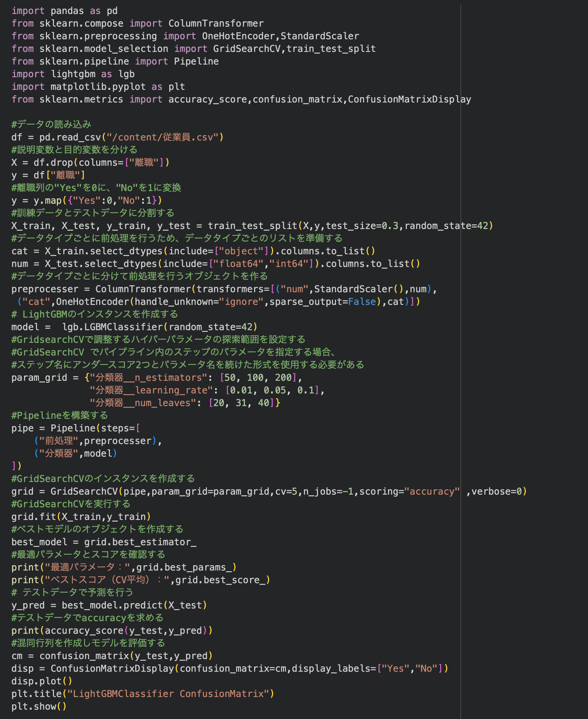
Task: Click the line 'grid.fit(X_train,y_train)'
Action: tap(81, 517)
